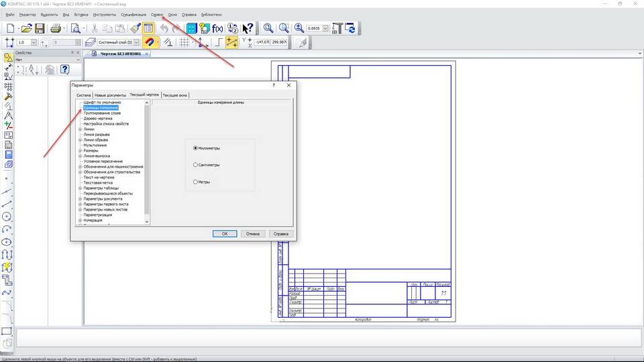
Task: Switch to the Система tab
Action: pyautogui.click(x=83, y=95)
